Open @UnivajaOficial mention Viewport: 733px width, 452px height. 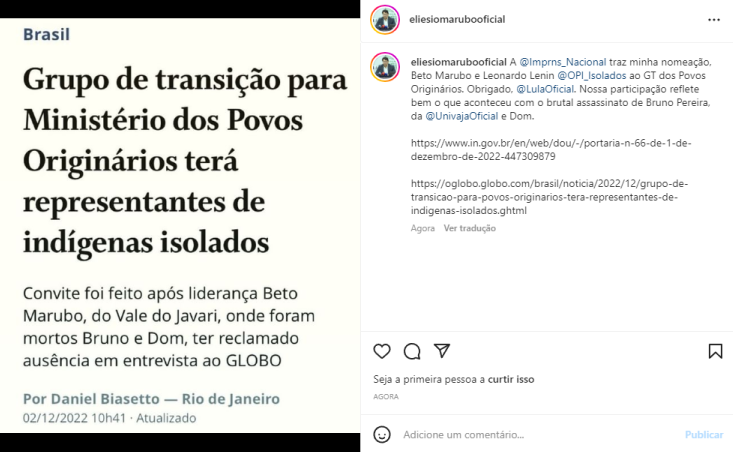click(x=461, y=116)
